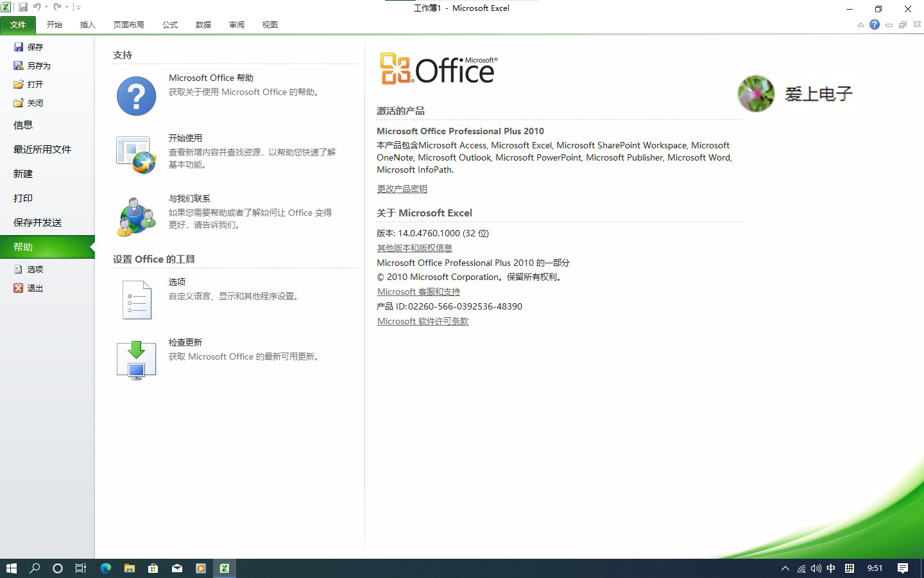Click the Redo arrow in quick access toolbar
The width and height of the screenshot is (924, 578).
point(58,7)
